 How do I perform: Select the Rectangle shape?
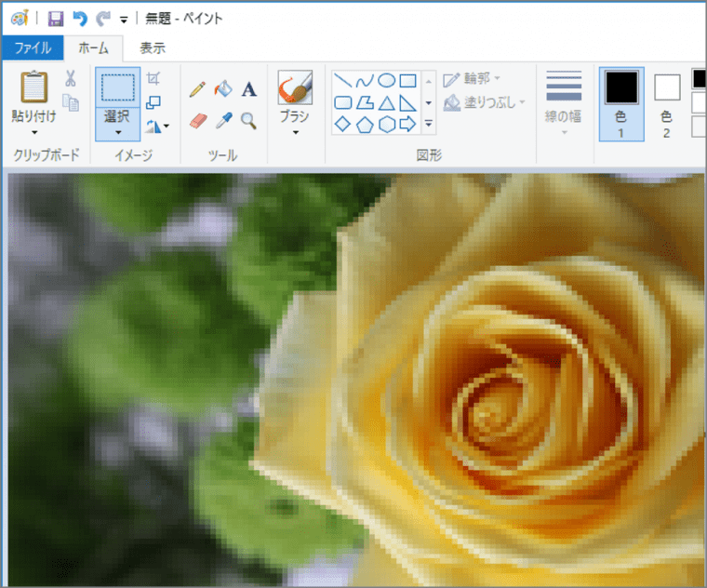click(x=407, y=81)
